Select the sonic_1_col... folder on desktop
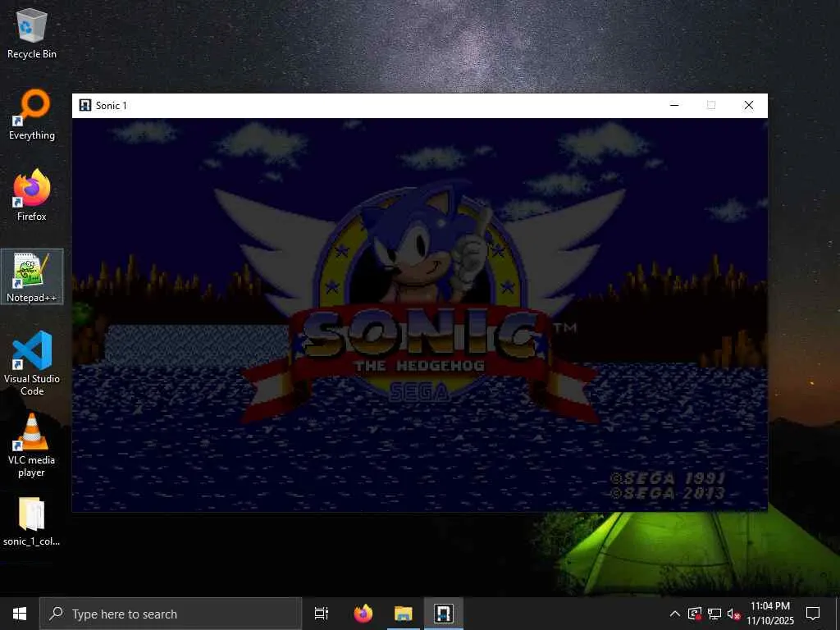 [x=32, y=522]
